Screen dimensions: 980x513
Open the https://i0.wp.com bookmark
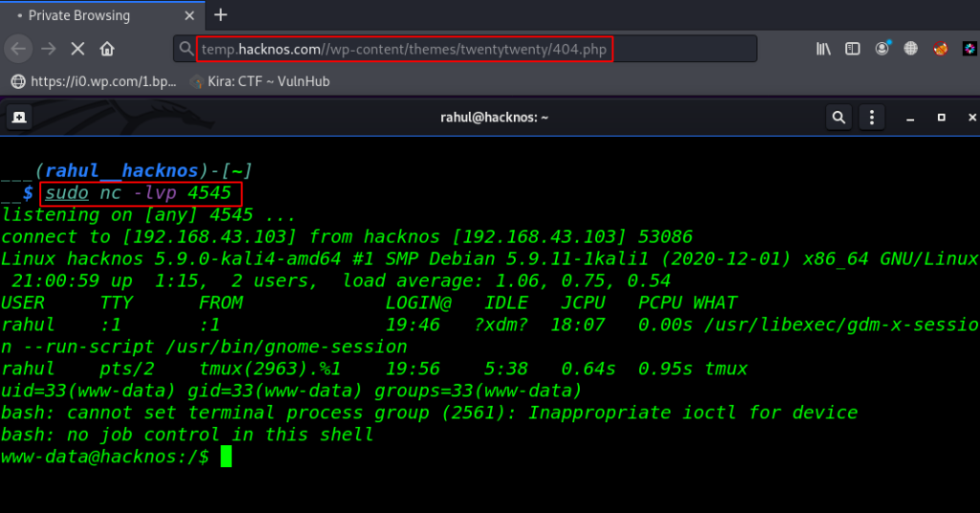(x=94, y=81)
